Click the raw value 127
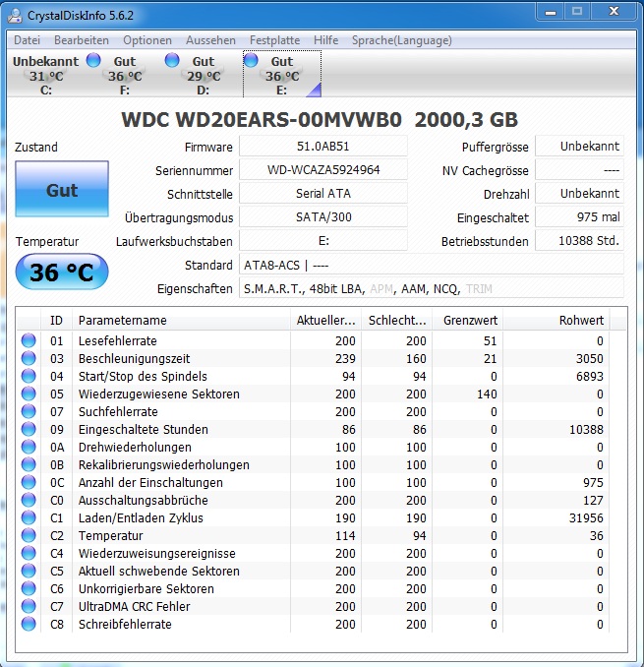This screenshot has width=644, height=667. point(593,500)
